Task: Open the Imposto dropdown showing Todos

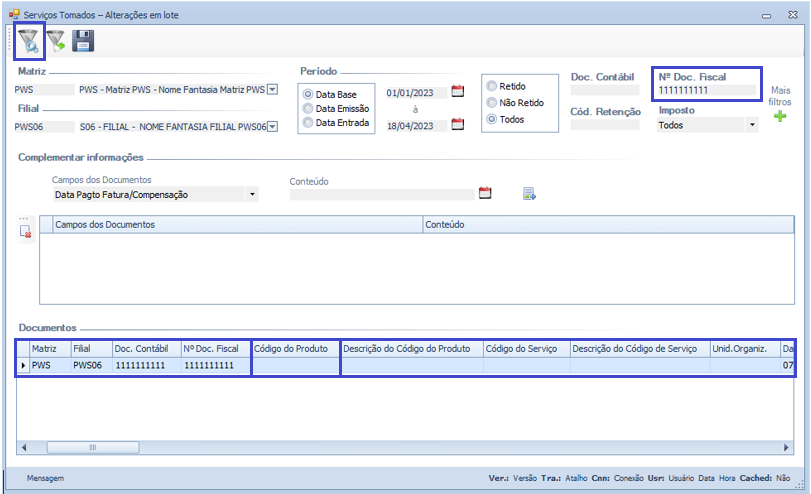Action: click(752, 125)
